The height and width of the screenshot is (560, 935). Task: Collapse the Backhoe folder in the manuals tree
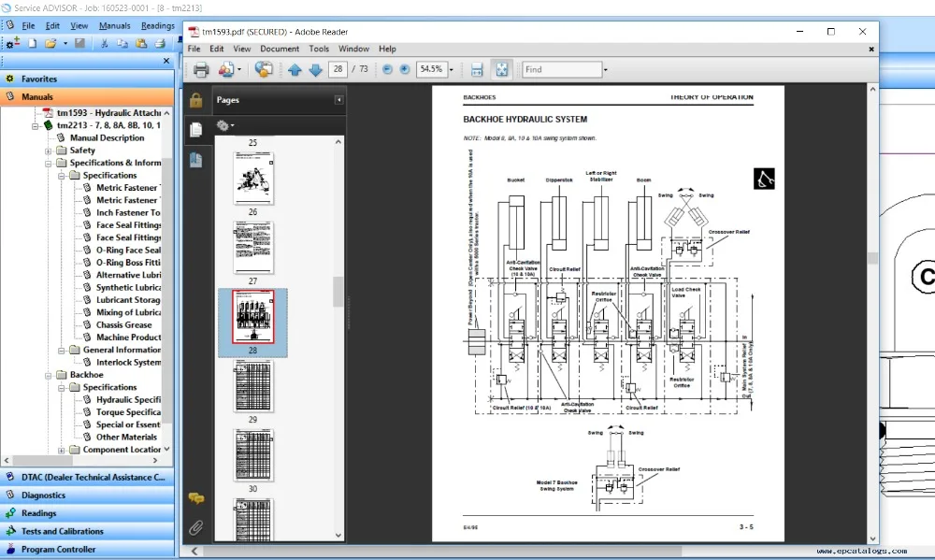click(49, 375)
